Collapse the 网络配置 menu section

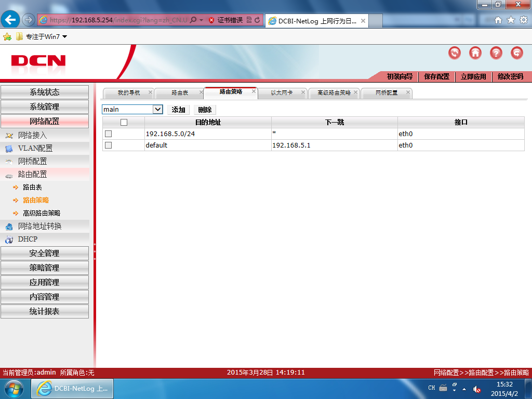click(45, 121)
